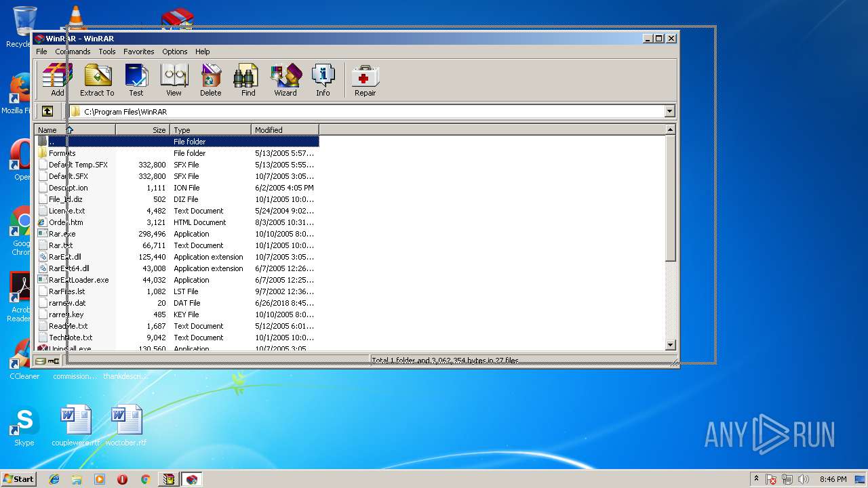
Task: Select File_id.diz file row
Action: 177,199
